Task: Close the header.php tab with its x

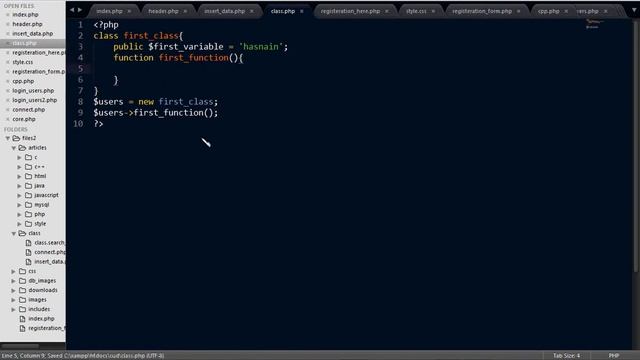Action: [185, 11]
